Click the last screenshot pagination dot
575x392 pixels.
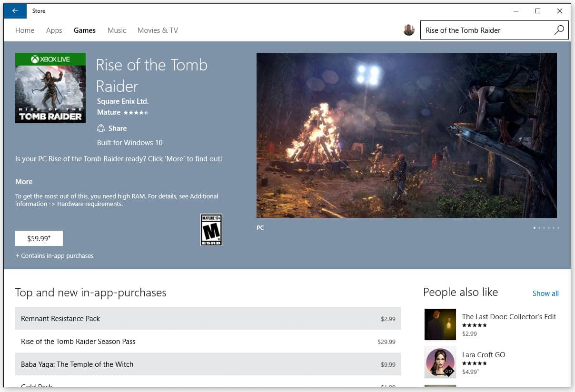(x=558, y=228)
